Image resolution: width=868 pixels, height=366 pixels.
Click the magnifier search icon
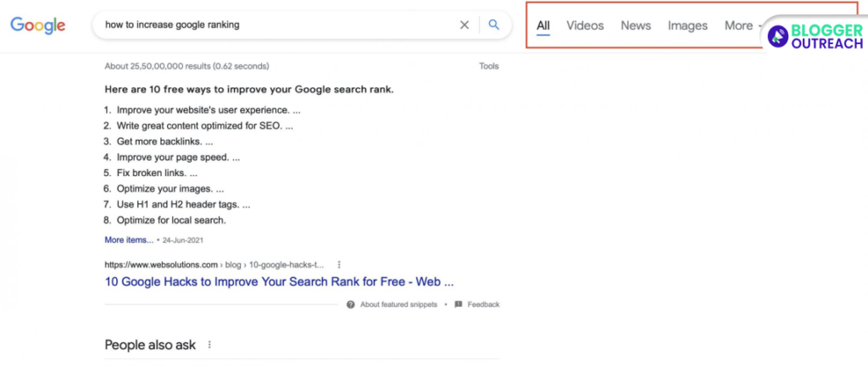pos(494,25)
